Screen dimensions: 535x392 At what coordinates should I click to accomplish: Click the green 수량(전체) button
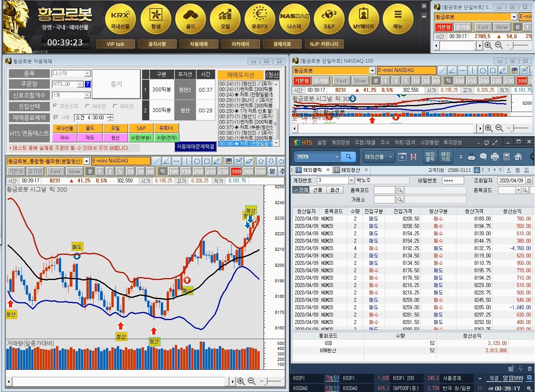coord(166,138)
